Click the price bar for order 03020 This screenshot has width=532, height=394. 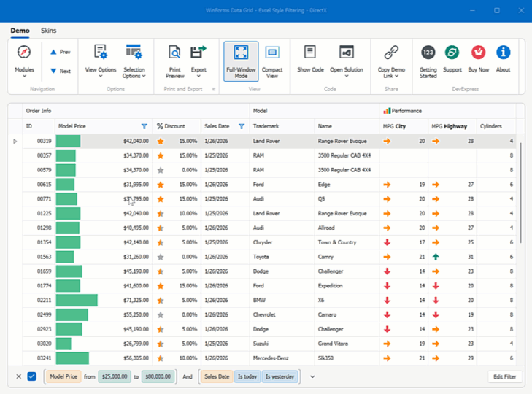click(63, 344)
